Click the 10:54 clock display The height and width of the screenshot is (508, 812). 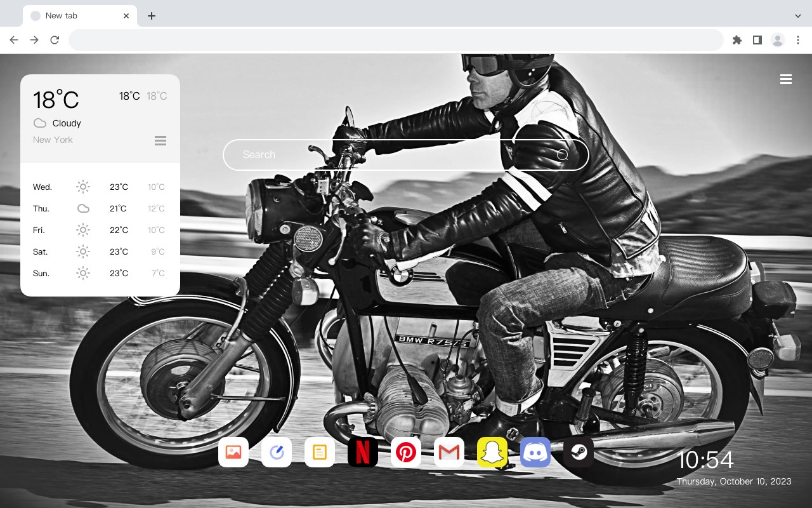(x=705, y=460)
